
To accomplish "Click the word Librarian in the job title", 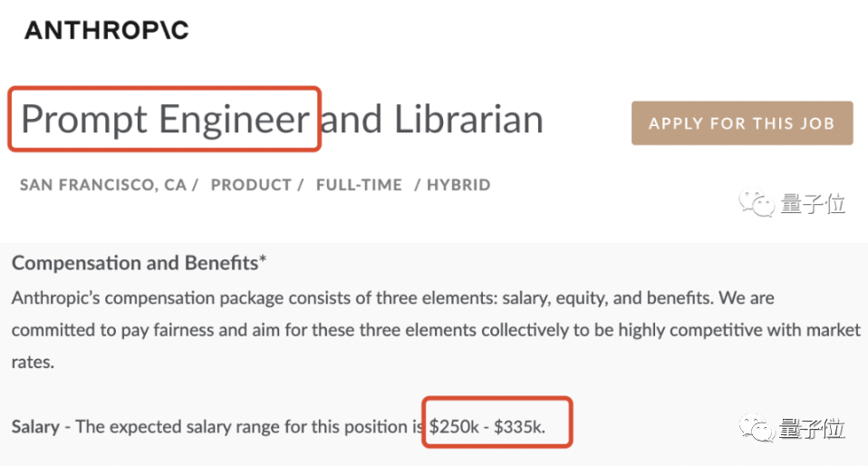I will (x=468, y=119).
